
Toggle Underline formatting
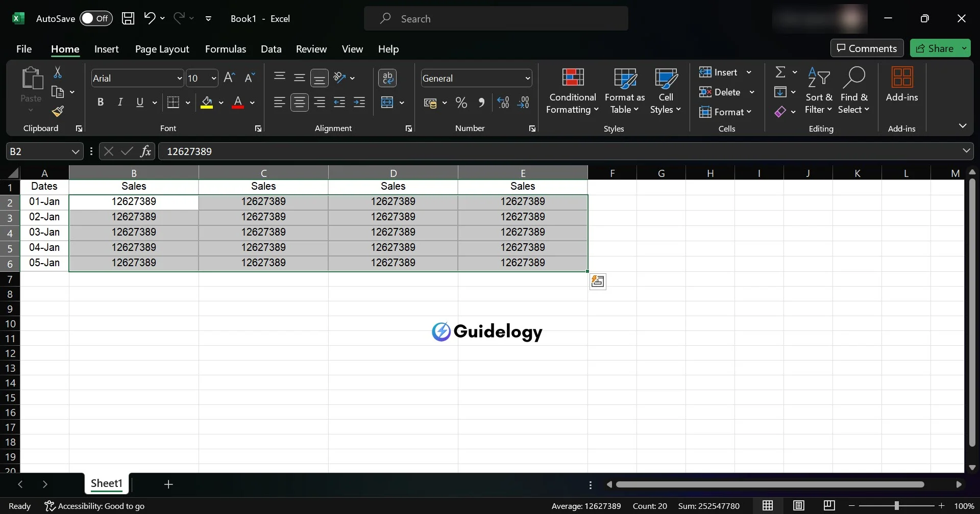pyautogui.click(x=140, y=102)
